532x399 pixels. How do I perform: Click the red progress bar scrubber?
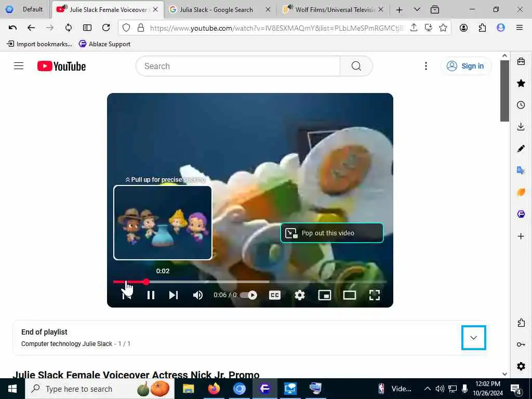146,282
